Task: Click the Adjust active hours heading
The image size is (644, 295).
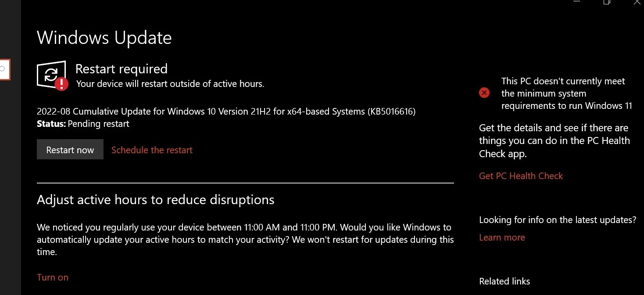Action: coord(156,200)
